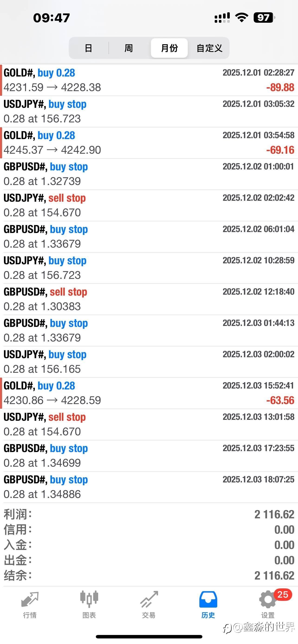
Task: Open GBPUSD# sell stop at 1.30383
Action: 149,299
